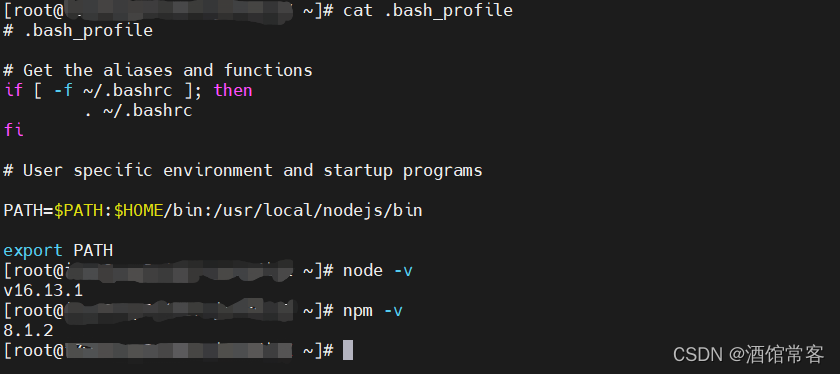Click the PATH= assignment line
Image resolution: width=840 pixels, height=374 pixels.
213,210
